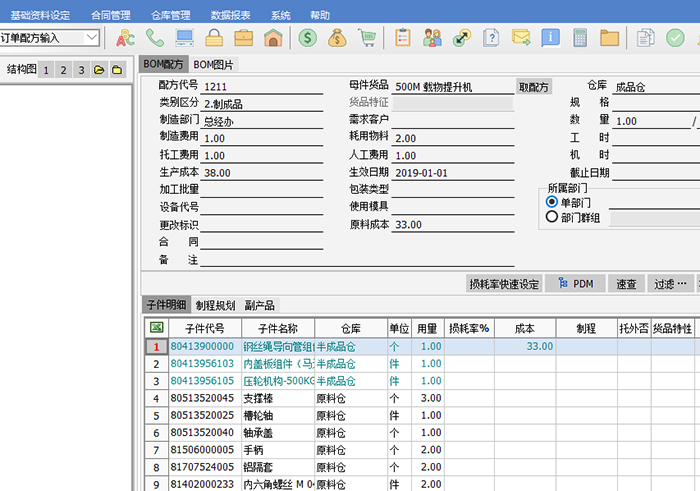
Task: Click the green spreadsheet icon in grid header
Action: pos(156,327)
